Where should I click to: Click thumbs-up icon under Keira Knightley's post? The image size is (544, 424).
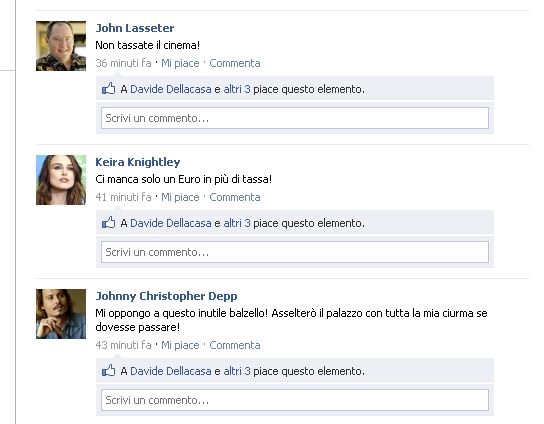[109, 222]
